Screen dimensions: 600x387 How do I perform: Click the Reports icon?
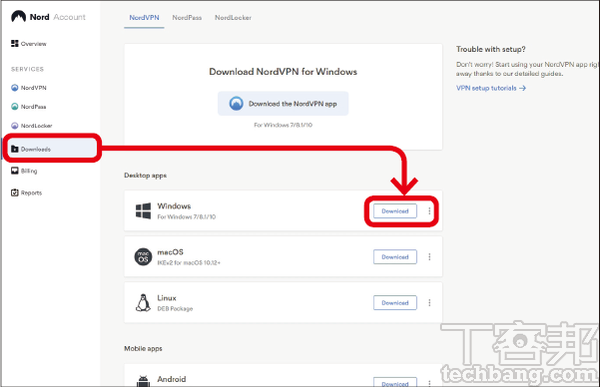[15, 193]
